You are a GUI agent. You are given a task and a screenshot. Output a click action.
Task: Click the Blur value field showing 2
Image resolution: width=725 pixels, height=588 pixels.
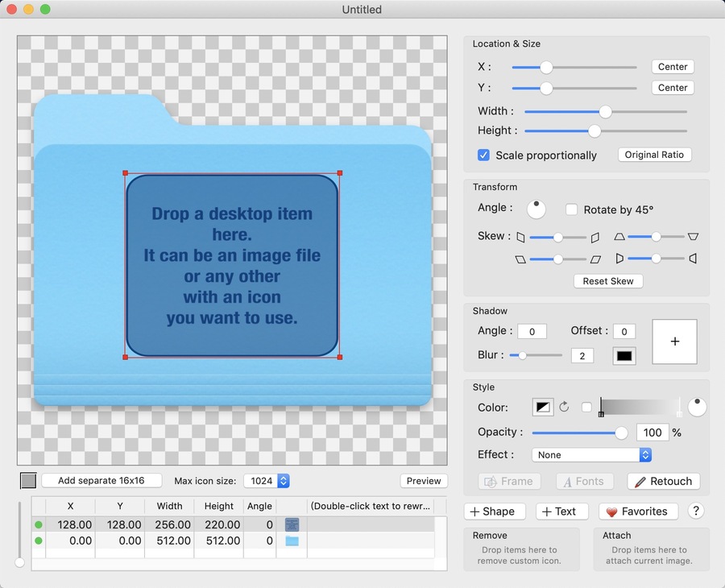point(582,356)
